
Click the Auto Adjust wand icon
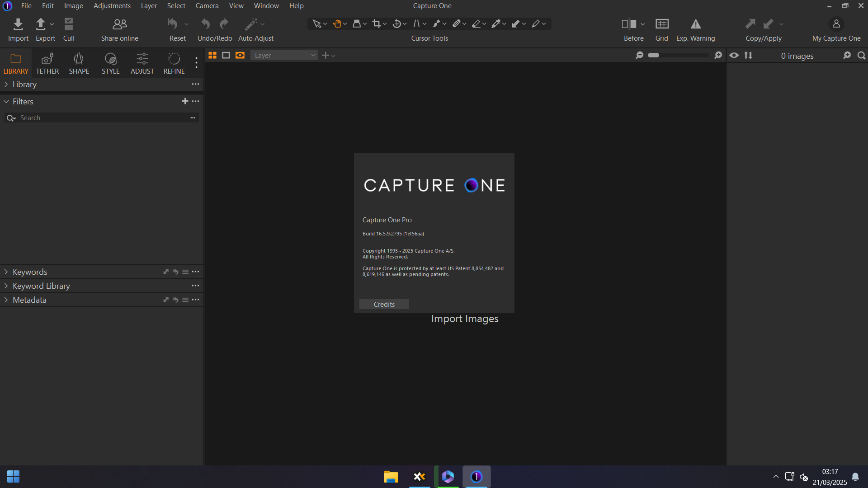pos(251,24)
